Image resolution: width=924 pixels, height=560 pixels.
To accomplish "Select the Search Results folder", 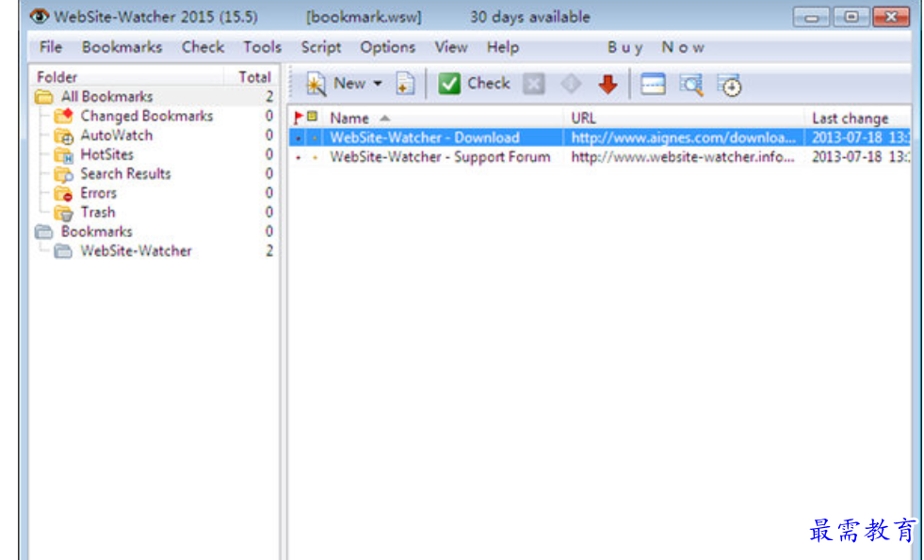I will (125, 174).
